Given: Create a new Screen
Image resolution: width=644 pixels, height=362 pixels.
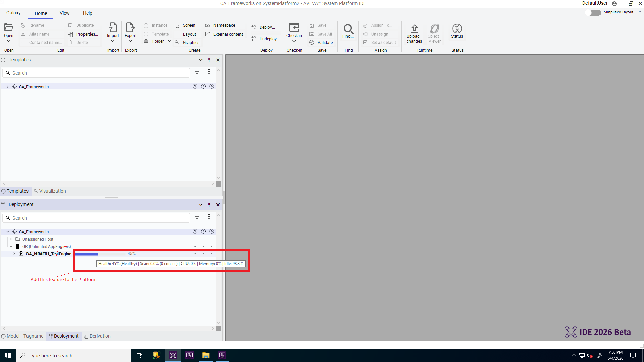Looking at the screenshot, I should click(185, 25).
